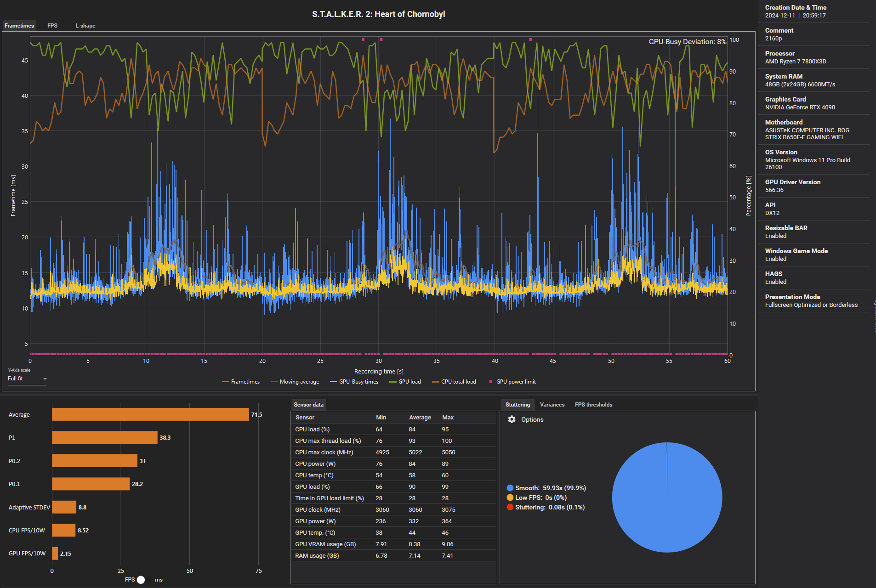
Task: Toggle Frametimes series in chart legend
Action: pyautogui.click(x=241, y=382)
